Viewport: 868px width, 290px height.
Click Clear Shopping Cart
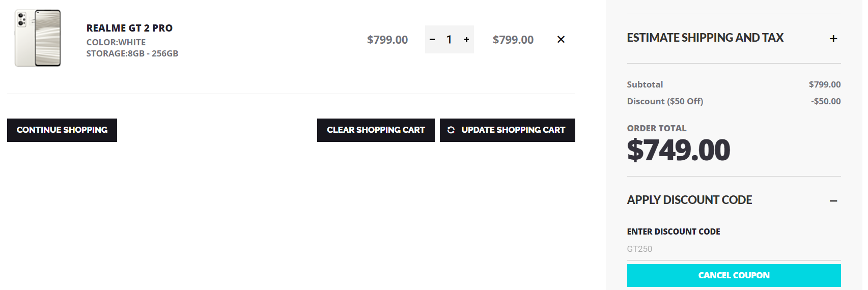[376, 130]
